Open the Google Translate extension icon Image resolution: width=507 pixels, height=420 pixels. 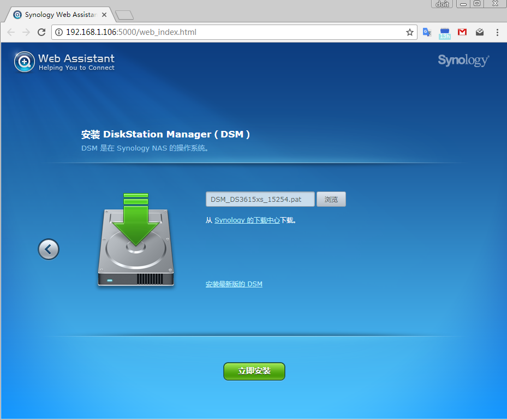click(x=427, y=32)
